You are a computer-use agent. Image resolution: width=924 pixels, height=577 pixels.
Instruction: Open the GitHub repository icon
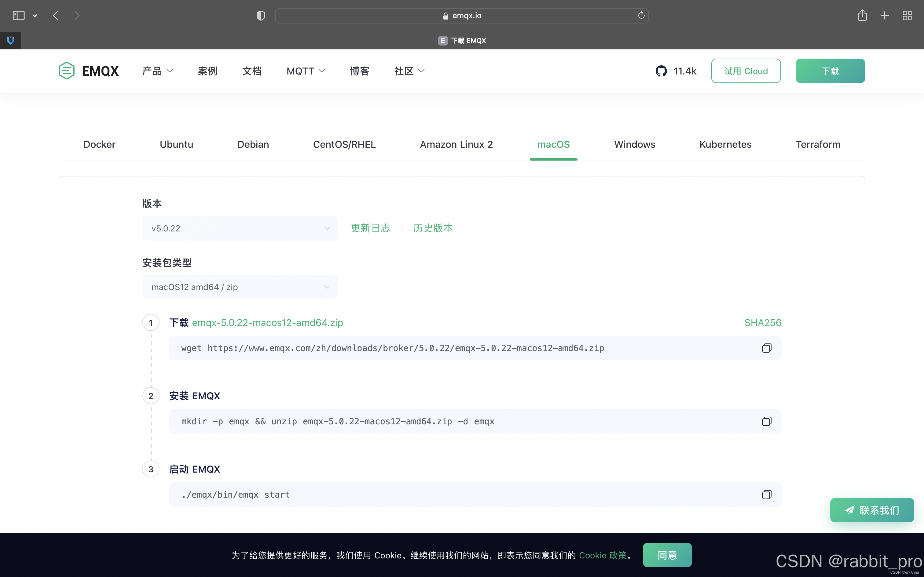pyautogui.click(x=661, y=71)
